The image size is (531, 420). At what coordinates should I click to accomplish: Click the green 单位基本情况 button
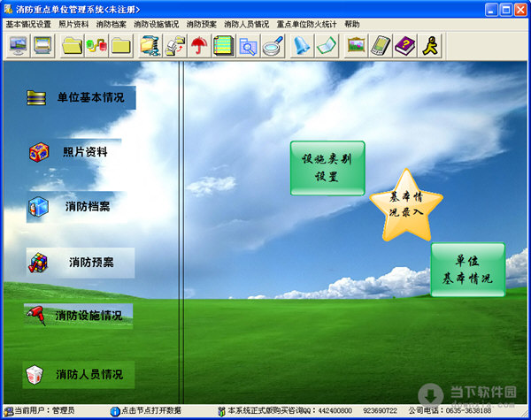pyautogui.click(x=468, y=270)
